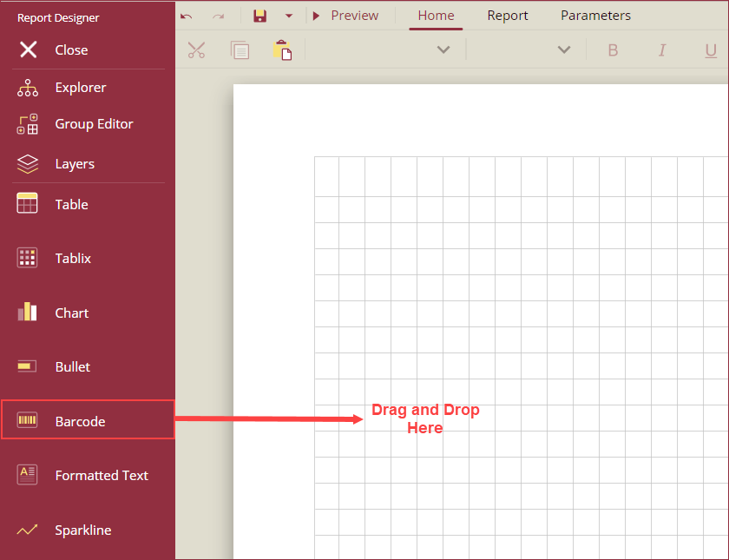Screen dimensions: 729x560
Task: Toggle Italic formatting
Action: 662,49
